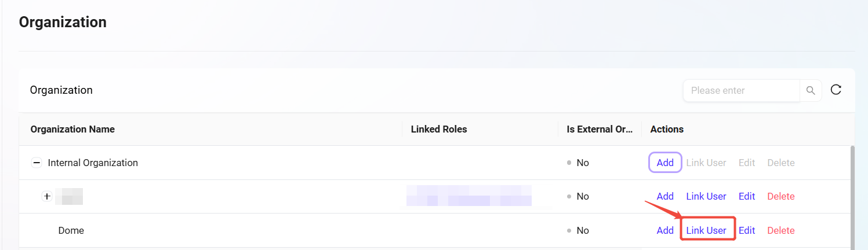
Task: Focus the 'Please enter' search field
Action: click(741, 90)
